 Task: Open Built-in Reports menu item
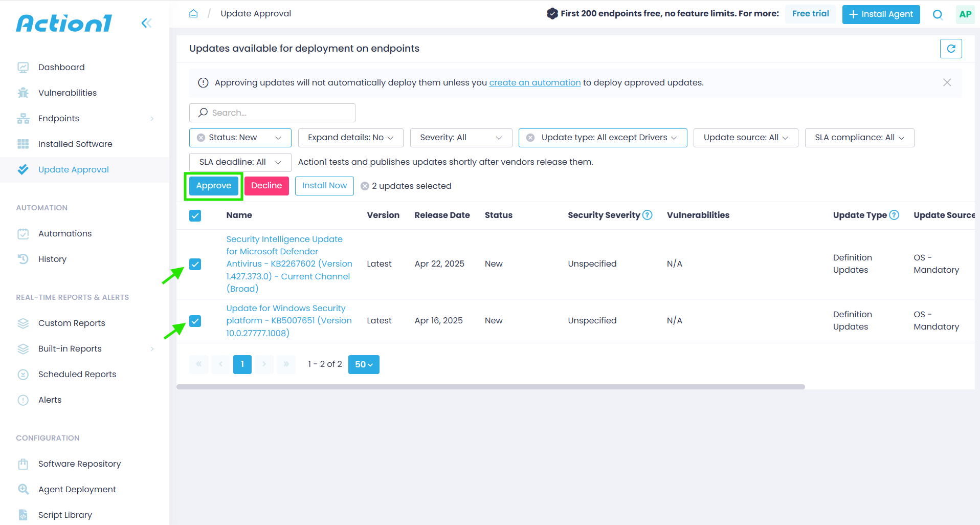coord(70,349)
